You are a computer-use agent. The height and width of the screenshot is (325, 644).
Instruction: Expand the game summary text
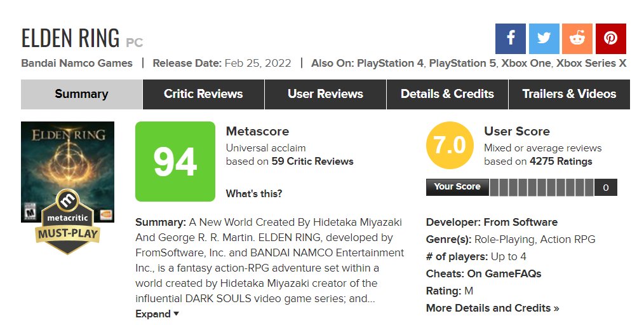[158, 314]
